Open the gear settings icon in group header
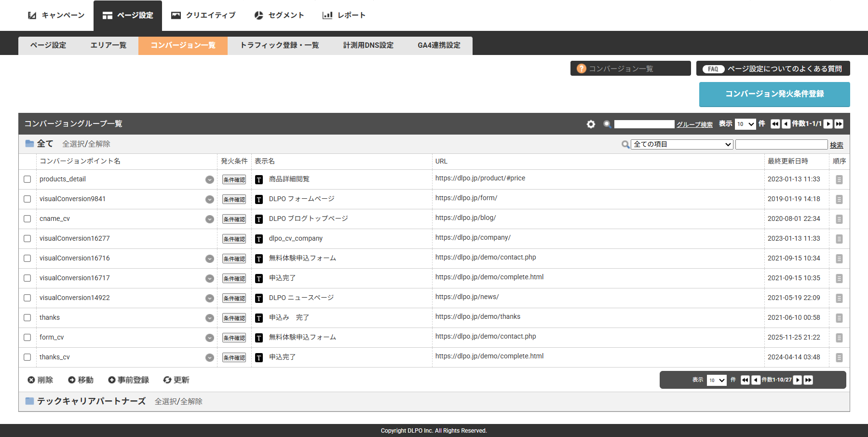The width and height of the screenshot is (868, 437). coord(591,124)
